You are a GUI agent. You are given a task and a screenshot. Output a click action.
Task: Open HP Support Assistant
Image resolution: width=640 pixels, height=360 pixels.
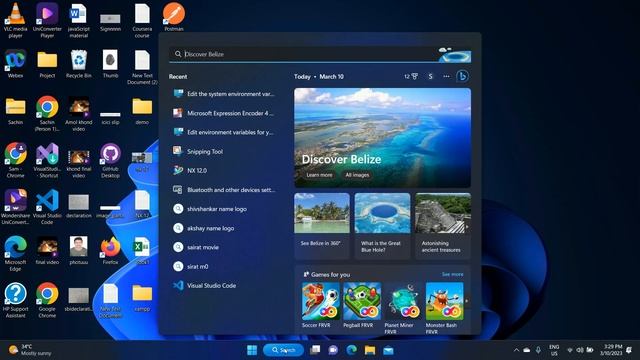click(16, 300)
